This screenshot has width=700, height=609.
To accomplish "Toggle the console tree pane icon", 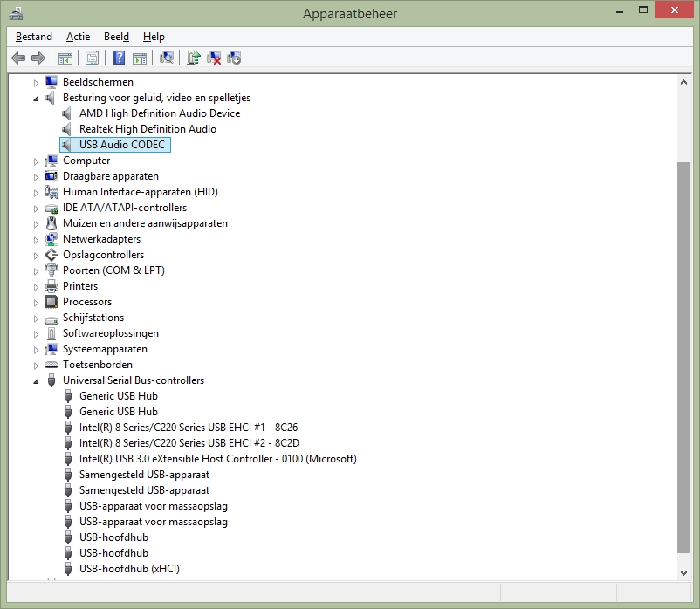I will tap(65, 58).
